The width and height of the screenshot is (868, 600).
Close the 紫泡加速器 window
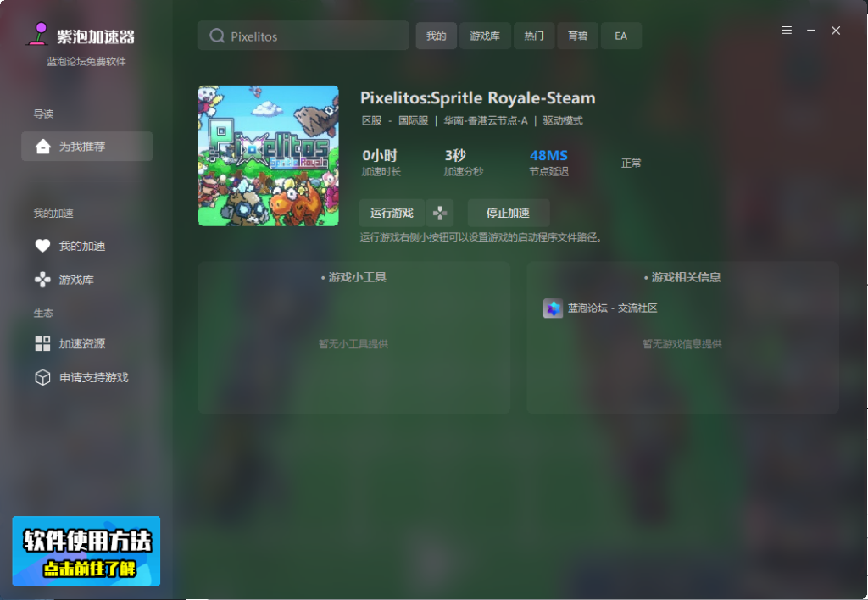pos(836,31)
